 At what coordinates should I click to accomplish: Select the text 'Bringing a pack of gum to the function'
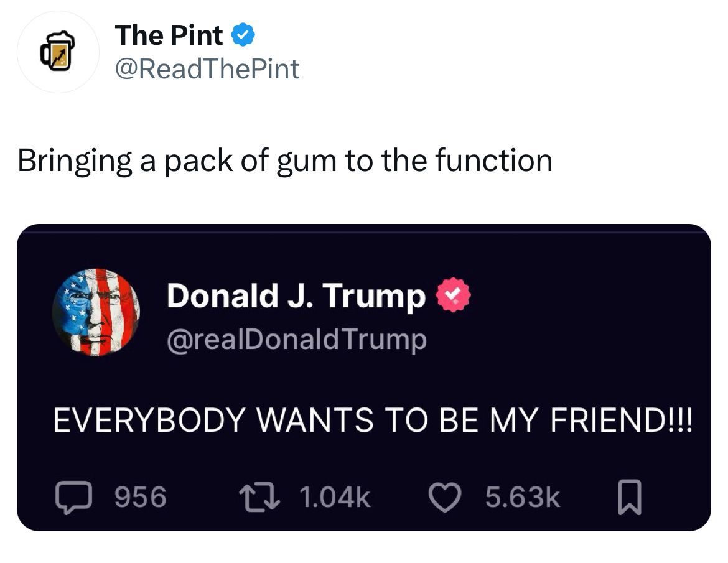[x=285, y=162]
